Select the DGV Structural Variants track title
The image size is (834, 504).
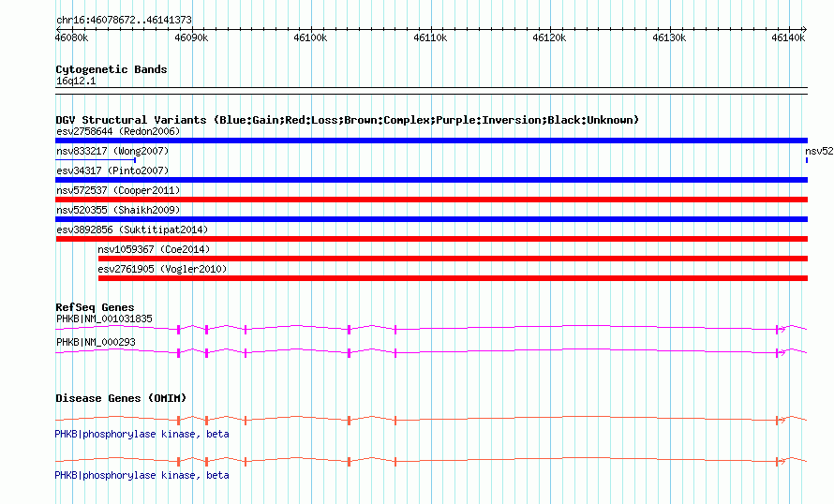click(x=348, y=120)
